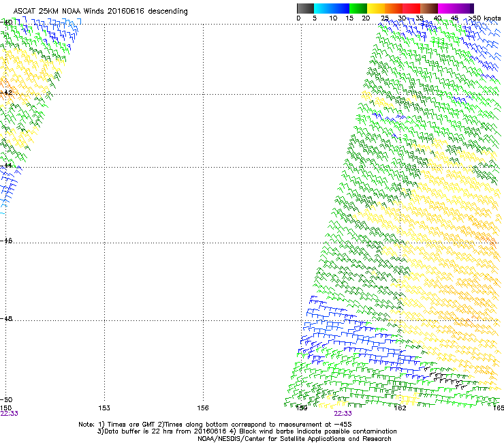Viewport: 504px width, 443px height.
Task: Click the green 15-20 knots legend swatch
Action: point(358,8)
